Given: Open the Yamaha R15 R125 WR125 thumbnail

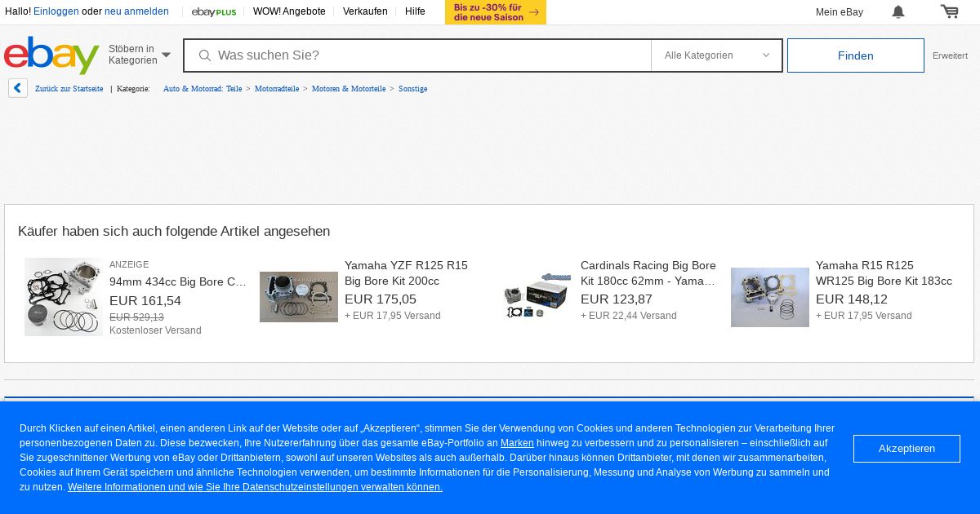Looking at the screenshot, I should [x=770, y=297].
